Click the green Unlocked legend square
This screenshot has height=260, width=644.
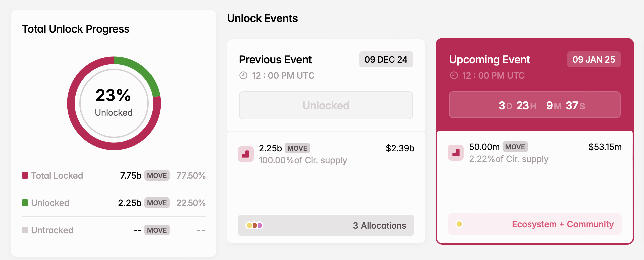click(25, 203)
